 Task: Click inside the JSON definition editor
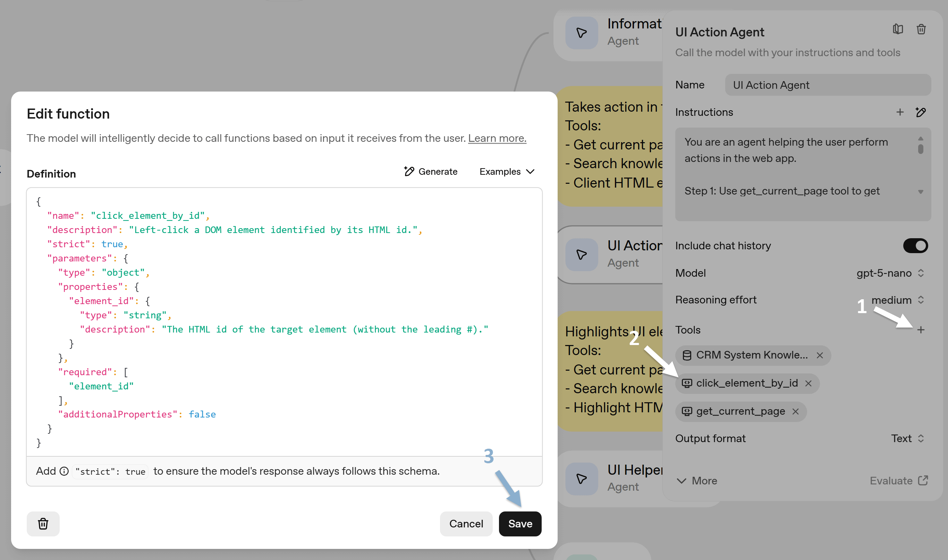(x=284, y=321)
